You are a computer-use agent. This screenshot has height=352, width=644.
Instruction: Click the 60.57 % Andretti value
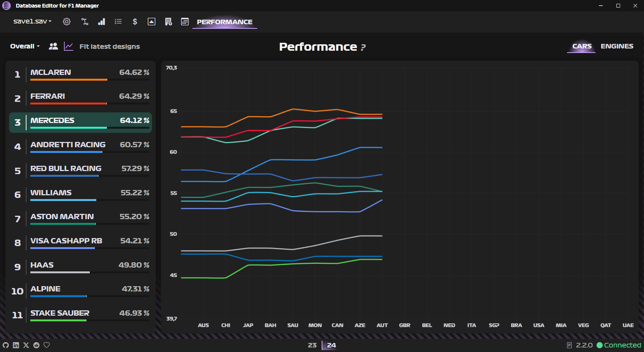coord(134,145)
